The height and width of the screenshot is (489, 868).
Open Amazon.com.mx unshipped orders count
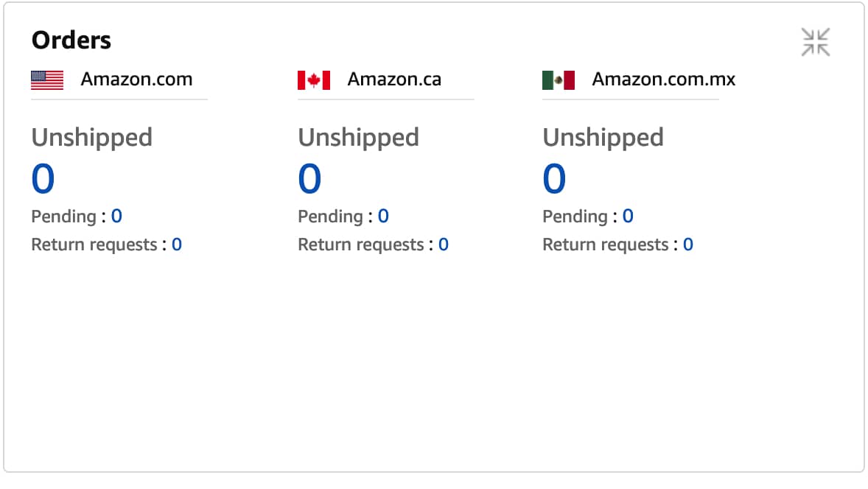point(553,177)
